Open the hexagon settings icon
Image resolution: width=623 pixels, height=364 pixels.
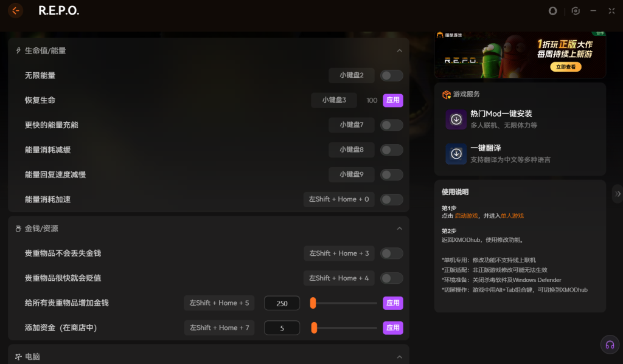576,11
